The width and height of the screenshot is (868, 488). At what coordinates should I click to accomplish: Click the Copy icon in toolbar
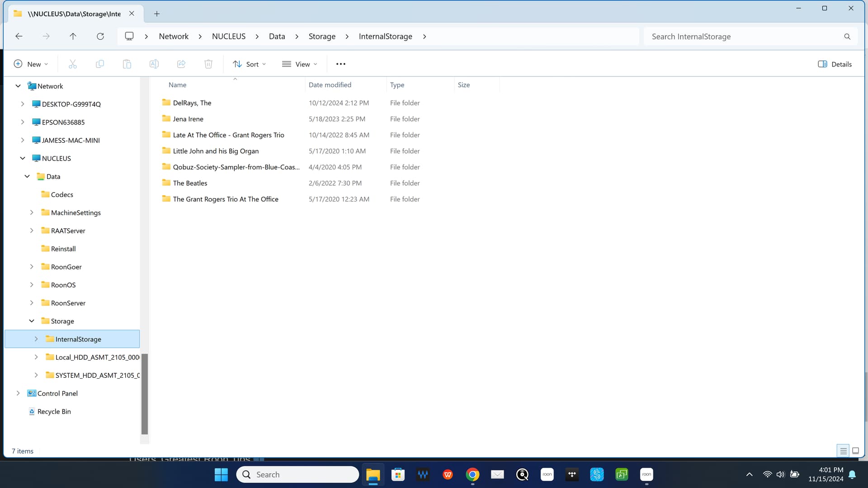(x=99, y=64)
